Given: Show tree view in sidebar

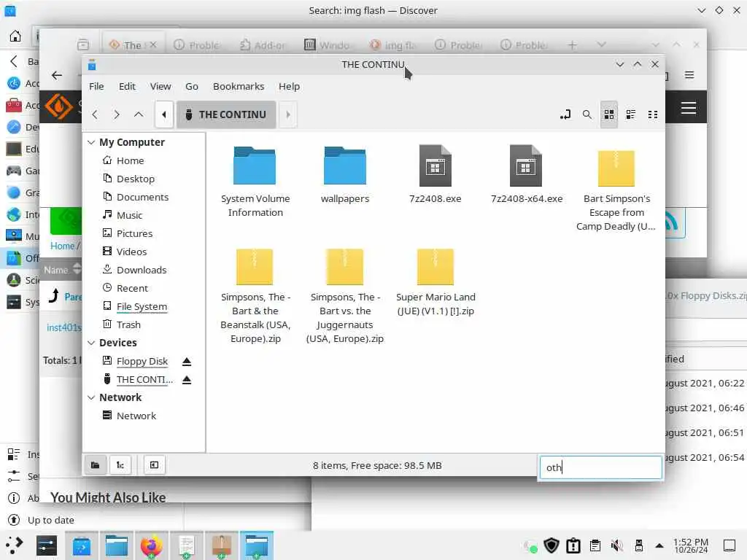Looking at the screenshot, I should 120,464.
